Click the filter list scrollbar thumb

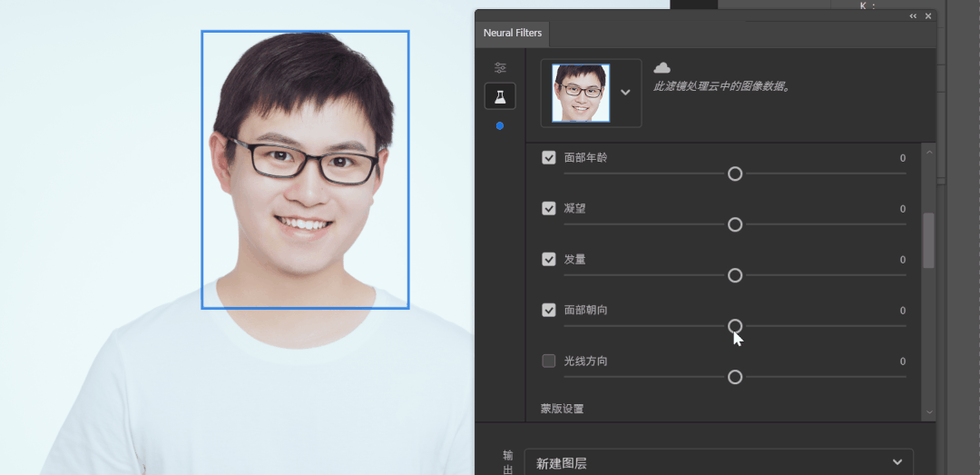point(929,241)
